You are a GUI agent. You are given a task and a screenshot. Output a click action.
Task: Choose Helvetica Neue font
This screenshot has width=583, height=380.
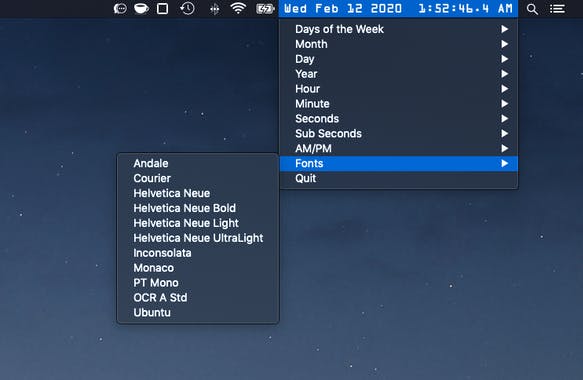point(198,193)
